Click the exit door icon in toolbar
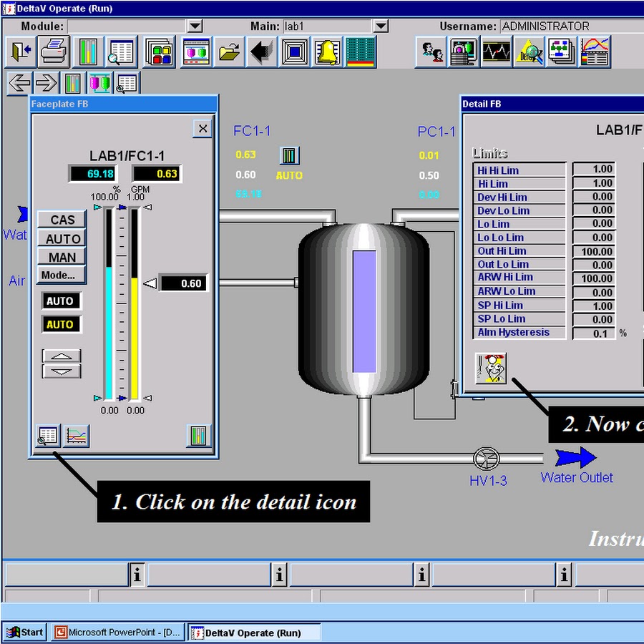644x644 pixels. click(x=20, y=52)
